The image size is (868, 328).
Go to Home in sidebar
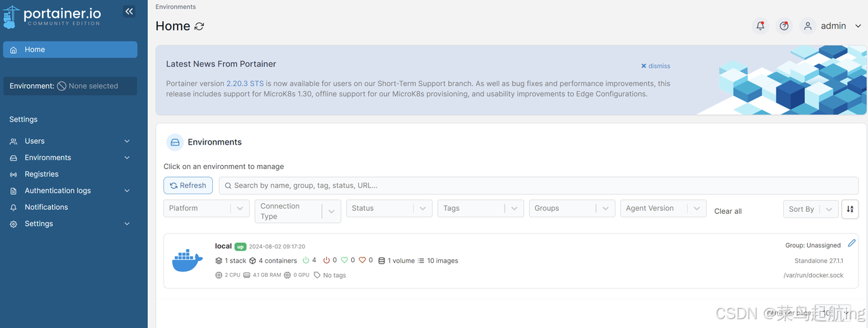pos(71,50)
